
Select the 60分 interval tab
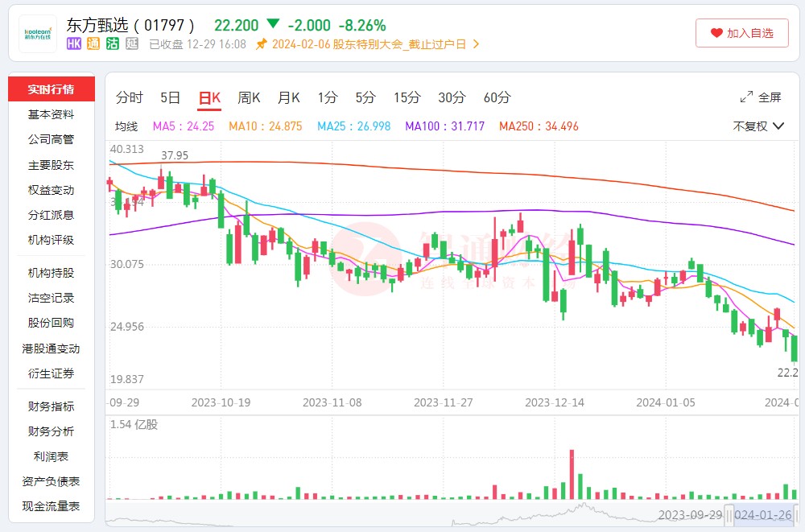[497, 97]
